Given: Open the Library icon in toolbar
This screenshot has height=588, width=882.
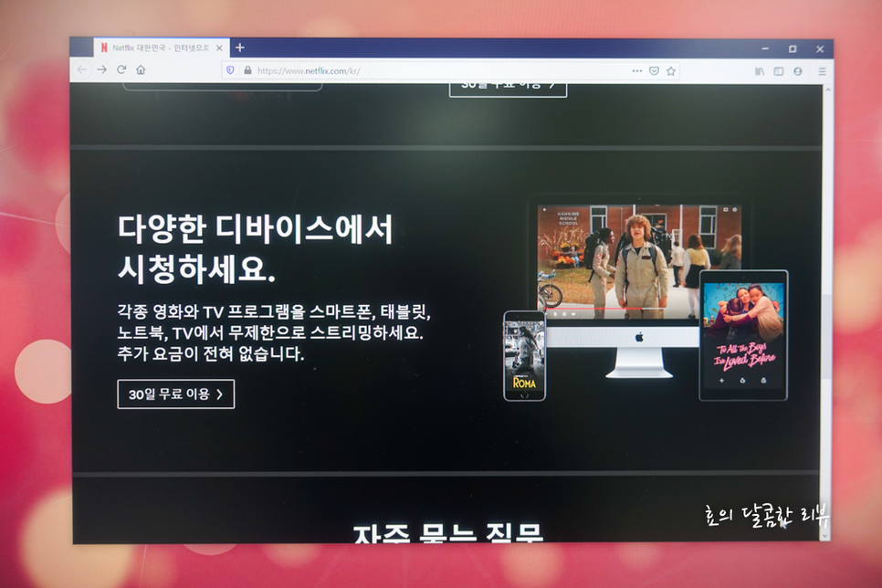Looking at the screenshot, I should coord(760,71).
